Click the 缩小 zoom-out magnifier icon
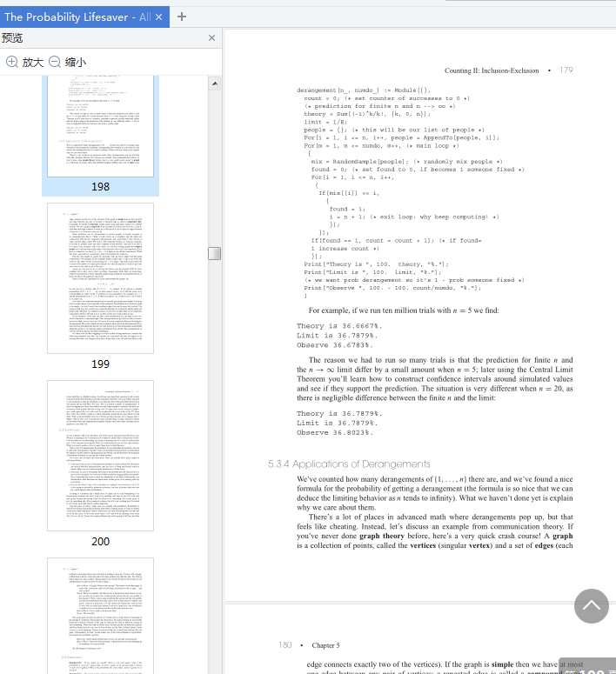Image resolution: width=616 pixels, height=674 pixels. (55, 62)
